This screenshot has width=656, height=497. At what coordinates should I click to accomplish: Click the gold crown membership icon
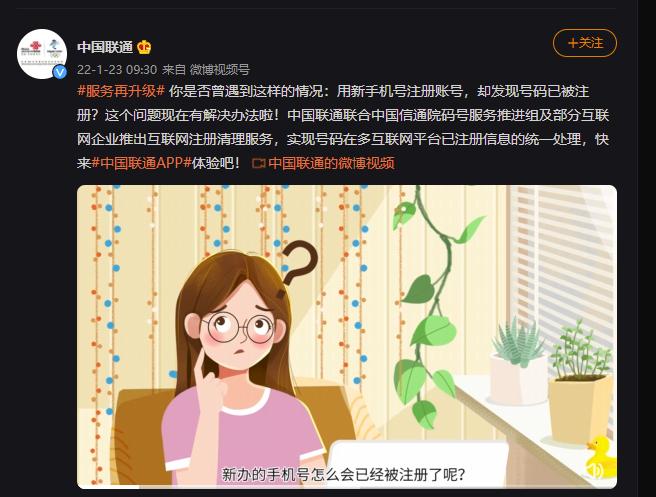tap(144, 47)
